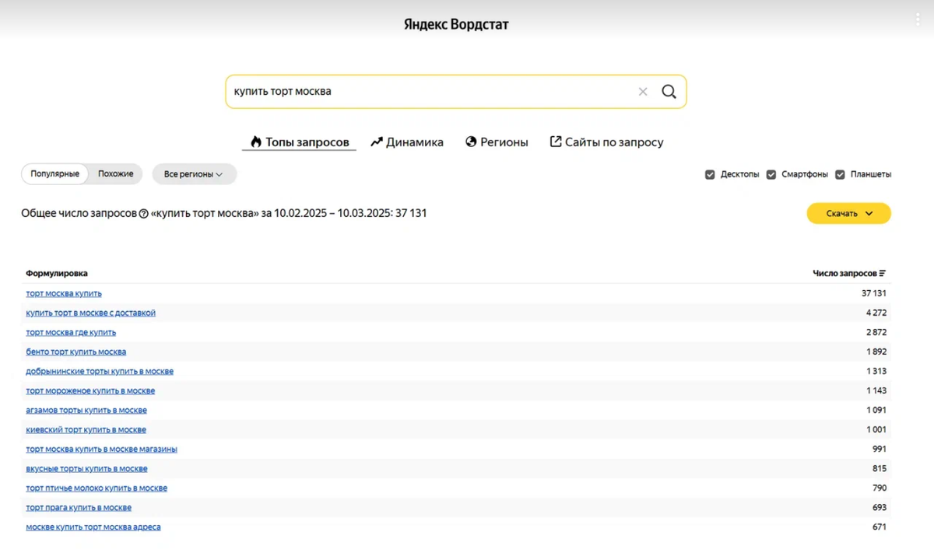Click the Число запросов column header
934x560 pixels.
844,274
